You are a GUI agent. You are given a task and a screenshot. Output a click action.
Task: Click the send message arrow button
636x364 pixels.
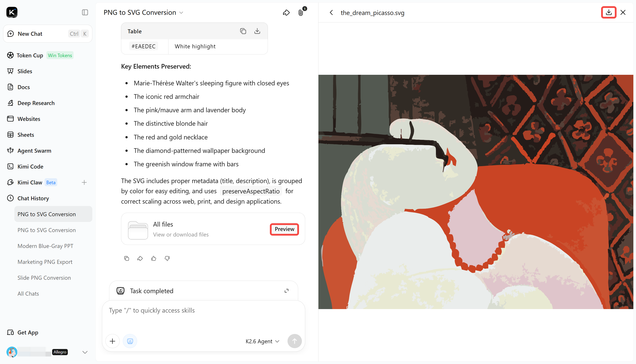[x=295, y=341]
